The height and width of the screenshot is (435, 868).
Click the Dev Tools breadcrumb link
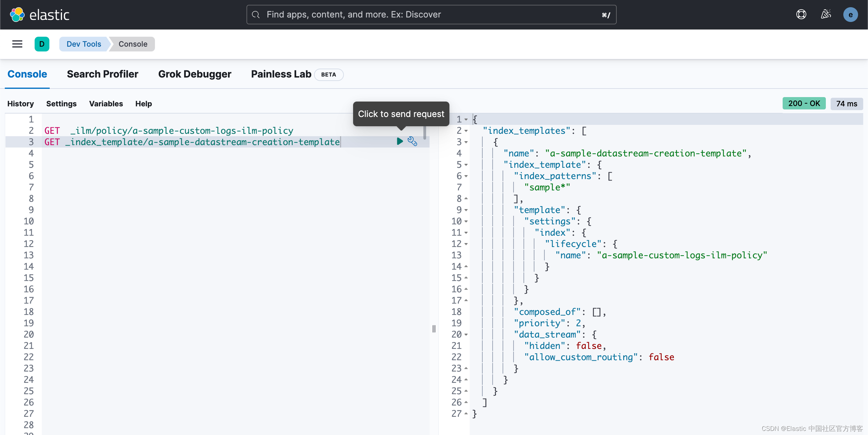(x=84, y=44)
